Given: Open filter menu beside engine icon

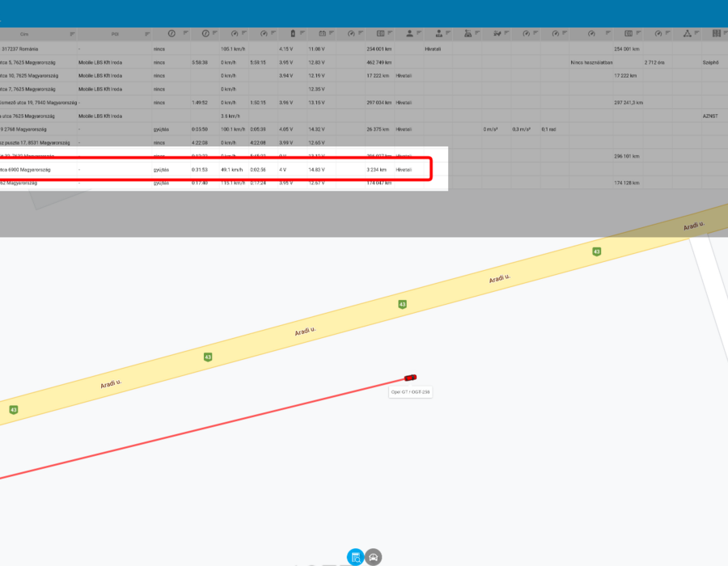Looking at the screenshot, I should click(x=506, y=33).
